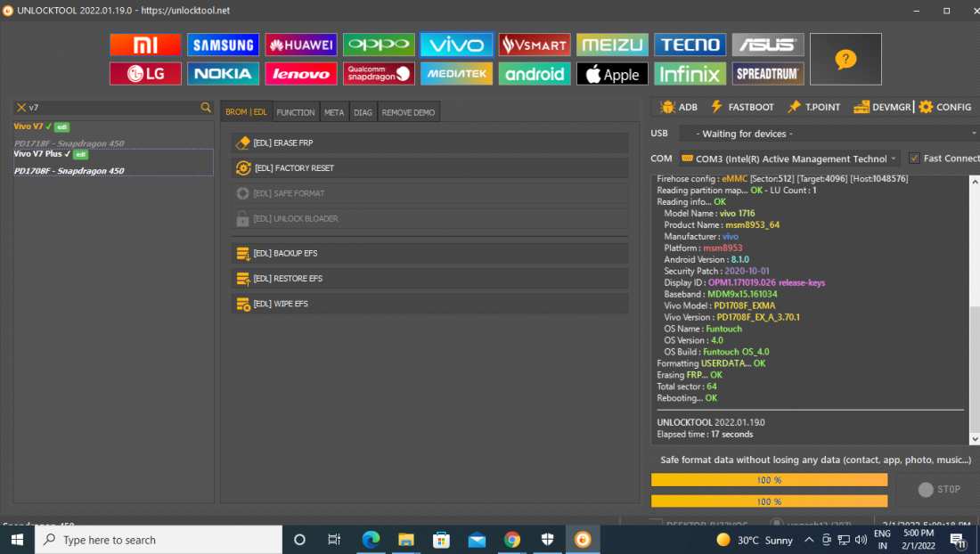Screen dimensions: 980x554
Task: Select the Meizu brand logo
Action: tap(612, 45)
